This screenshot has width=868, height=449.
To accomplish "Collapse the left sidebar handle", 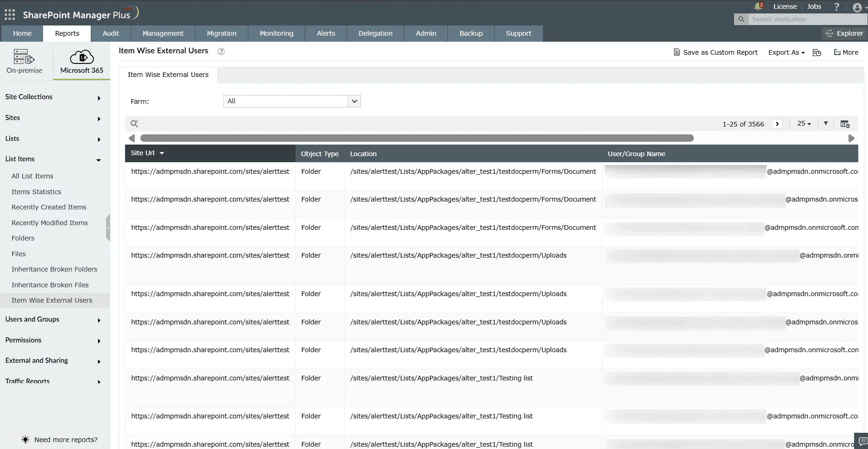I will click(108, 228).
